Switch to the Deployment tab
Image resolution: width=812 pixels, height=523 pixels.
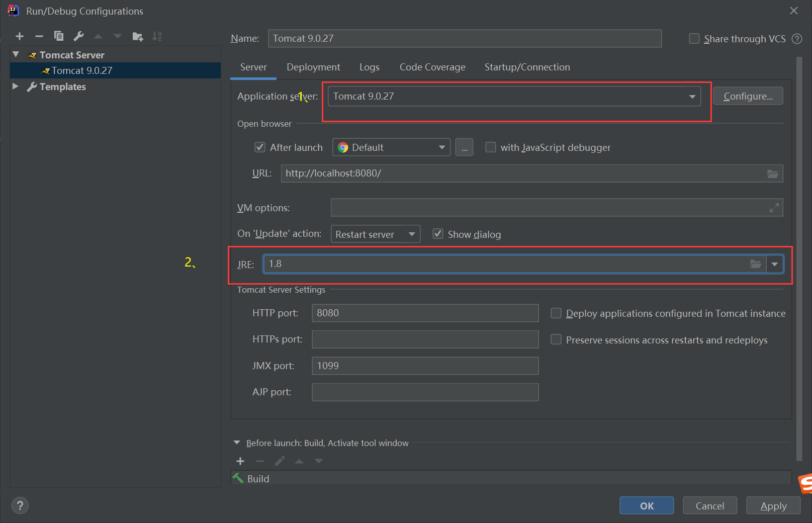click(313, 67)
